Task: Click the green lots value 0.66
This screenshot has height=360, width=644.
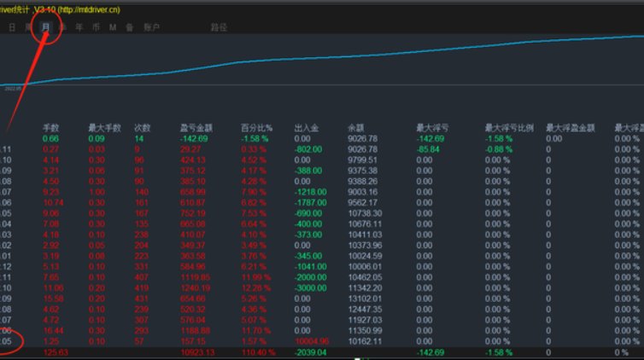Action: 50,138
